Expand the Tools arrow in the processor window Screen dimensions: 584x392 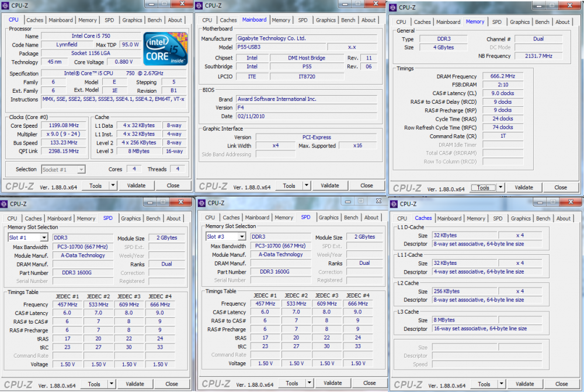click(113, 185)
